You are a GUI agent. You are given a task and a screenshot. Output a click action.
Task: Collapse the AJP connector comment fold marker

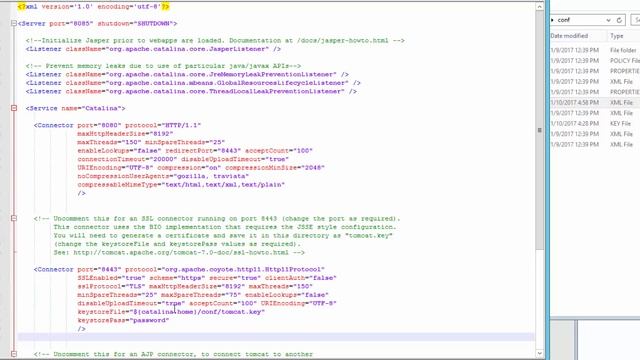pyautogui.click(x=14, y=354)
